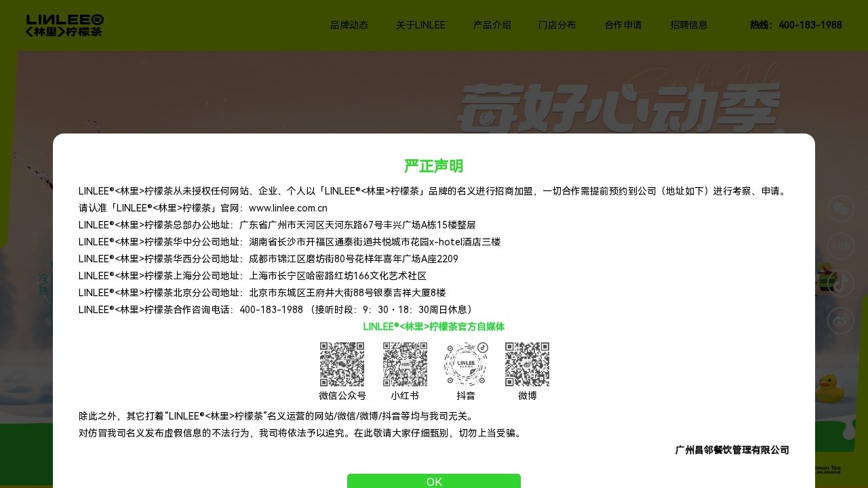The image size is (868, 488).
Task: Click the 华中分公司地址 Changsha address line
Action: [x=290, y=242]
